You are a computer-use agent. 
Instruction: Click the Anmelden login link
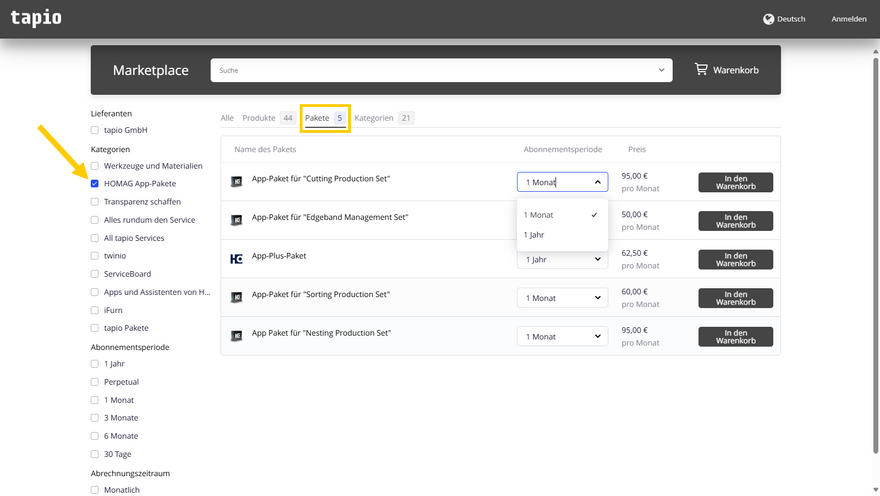[x=849, y=19]
